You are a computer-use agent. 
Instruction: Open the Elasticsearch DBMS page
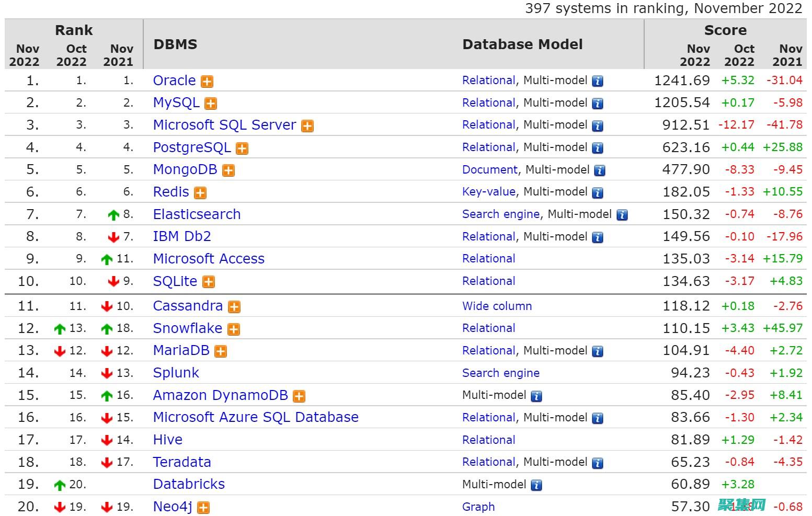coord(197,214)
